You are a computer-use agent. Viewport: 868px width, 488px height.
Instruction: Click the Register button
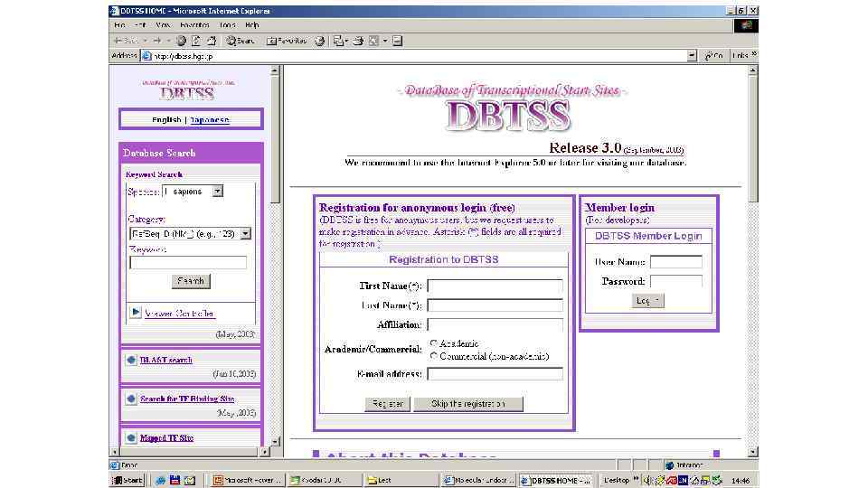coord(388,404)
